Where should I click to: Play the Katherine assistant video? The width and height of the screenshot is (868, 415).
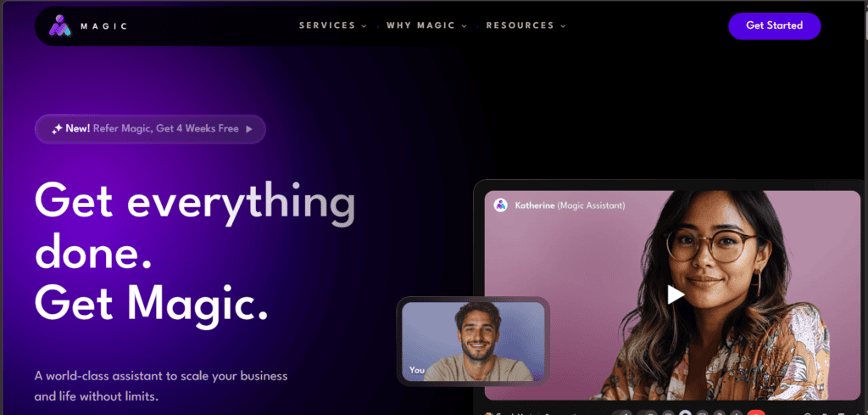[x=675, y=294]
